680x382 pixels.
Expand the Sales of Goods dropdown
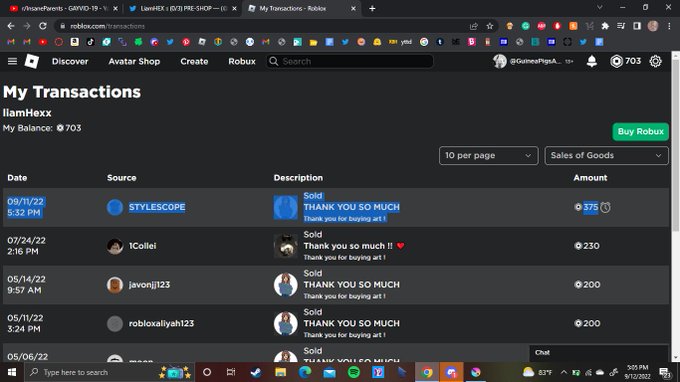tap(606, 155)
